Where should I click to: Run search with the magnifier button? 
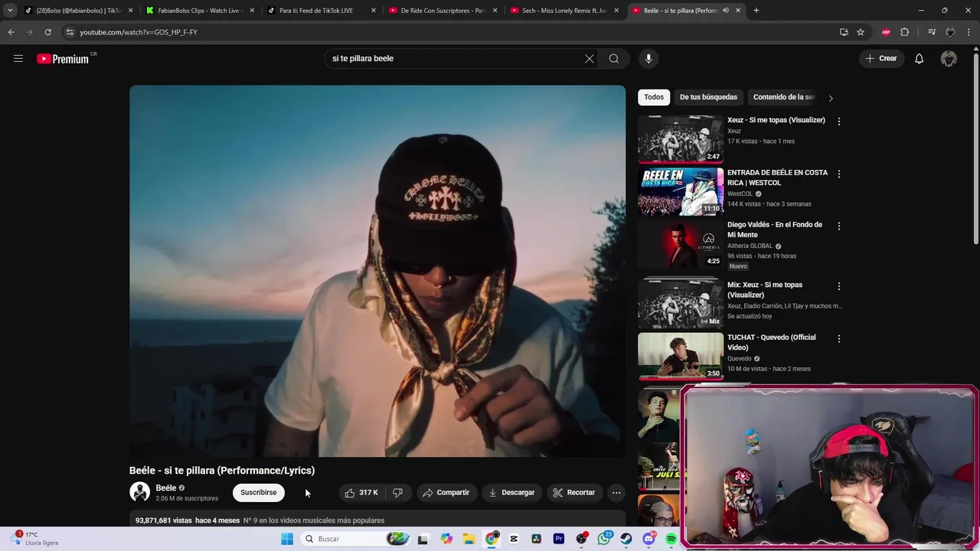click(614, 58)
